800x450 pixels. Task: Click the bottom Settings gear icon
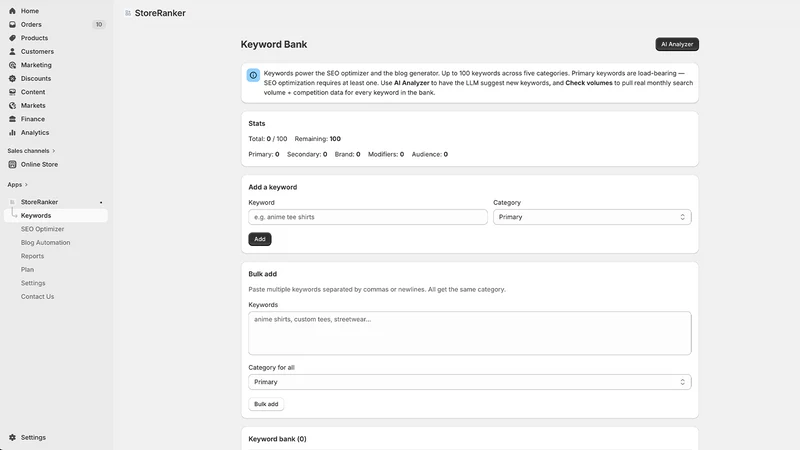coord(12,437)
